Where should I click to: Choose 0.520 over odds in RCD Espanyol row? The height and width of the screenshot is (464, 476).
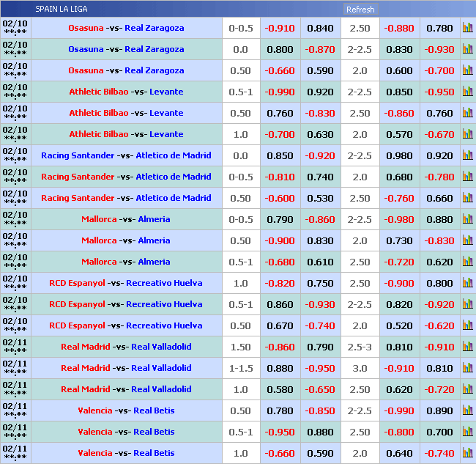click(x=399, y=325)
